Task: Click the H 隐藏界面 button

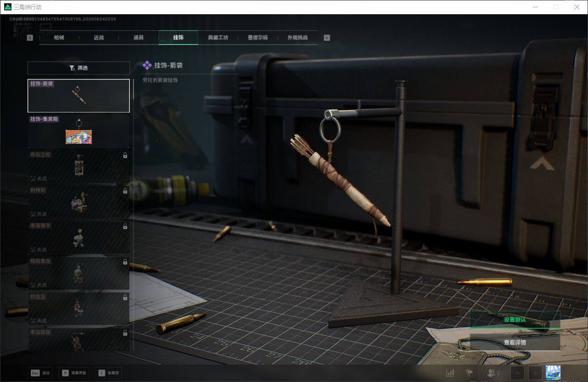Action: 75,373
